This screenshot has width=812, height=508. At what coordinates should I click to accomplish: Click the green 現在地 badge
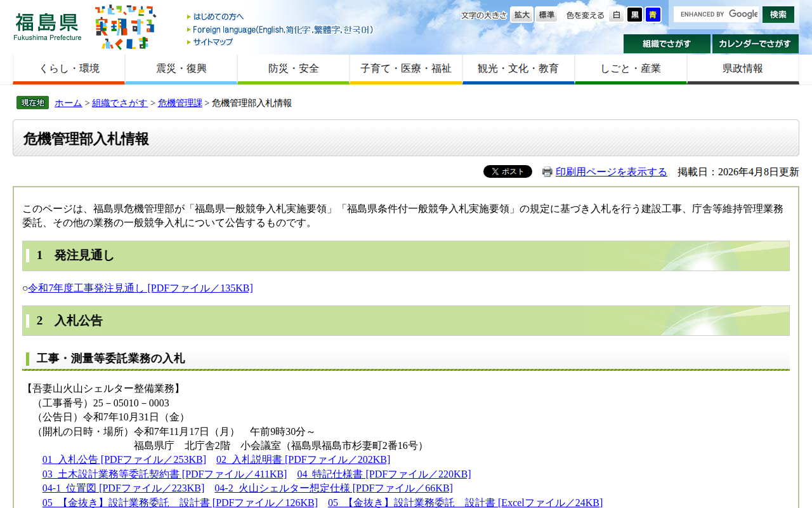click(32, 103)
